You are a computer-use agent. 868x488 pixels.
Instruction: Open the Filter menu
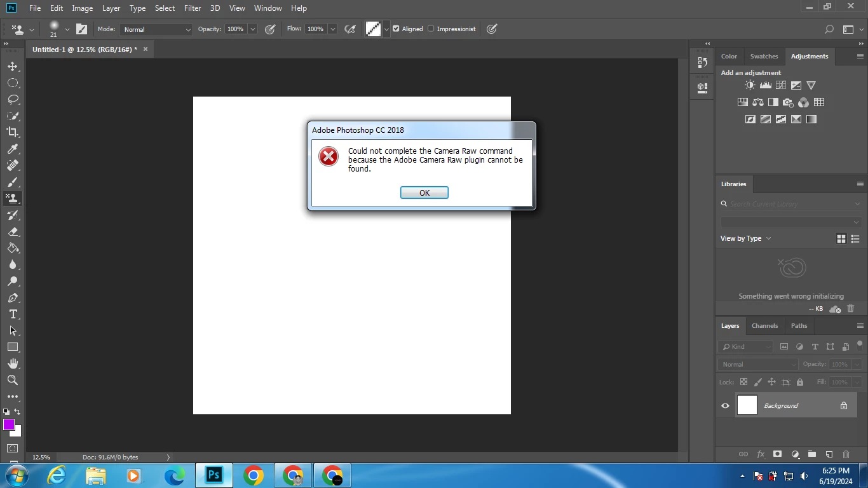[192, 8]
